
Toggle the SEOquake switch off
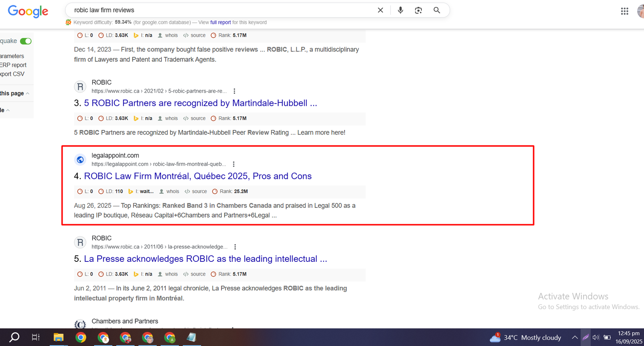pyautogui.click(x=26, y=41)
